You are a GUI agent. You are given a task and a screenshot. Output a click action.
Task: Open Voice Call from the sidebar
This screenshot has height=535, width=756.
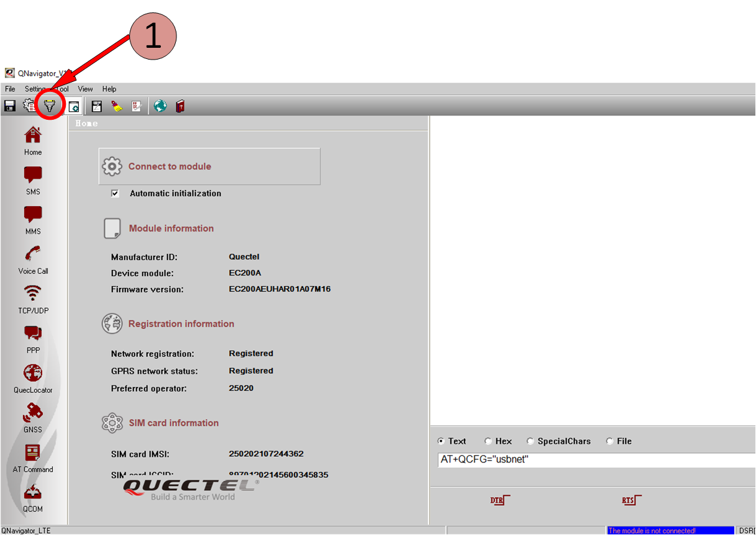tap(33, 260)
